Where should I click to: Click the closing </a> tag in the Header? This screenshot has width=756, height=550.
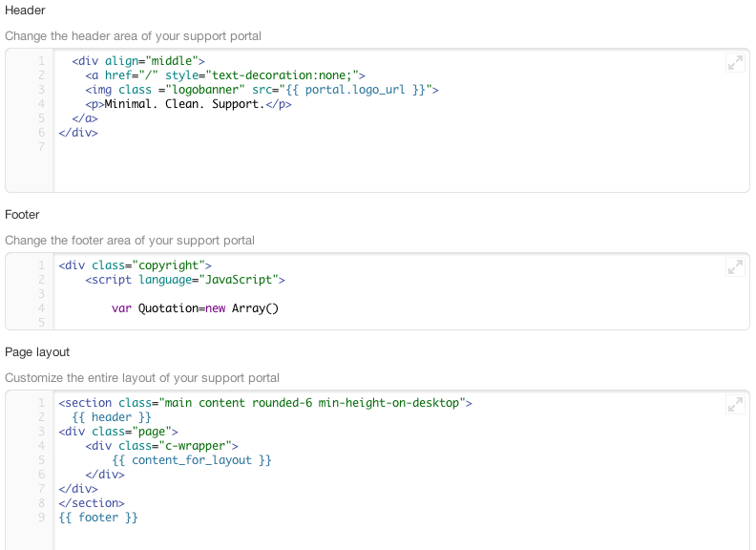click(x=85, y=118)
